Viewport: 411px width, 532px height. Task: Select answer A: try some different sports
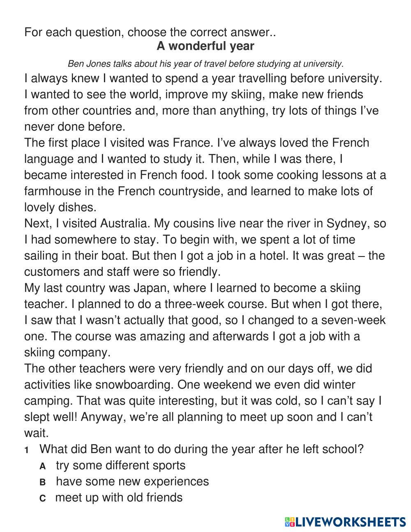120,465
